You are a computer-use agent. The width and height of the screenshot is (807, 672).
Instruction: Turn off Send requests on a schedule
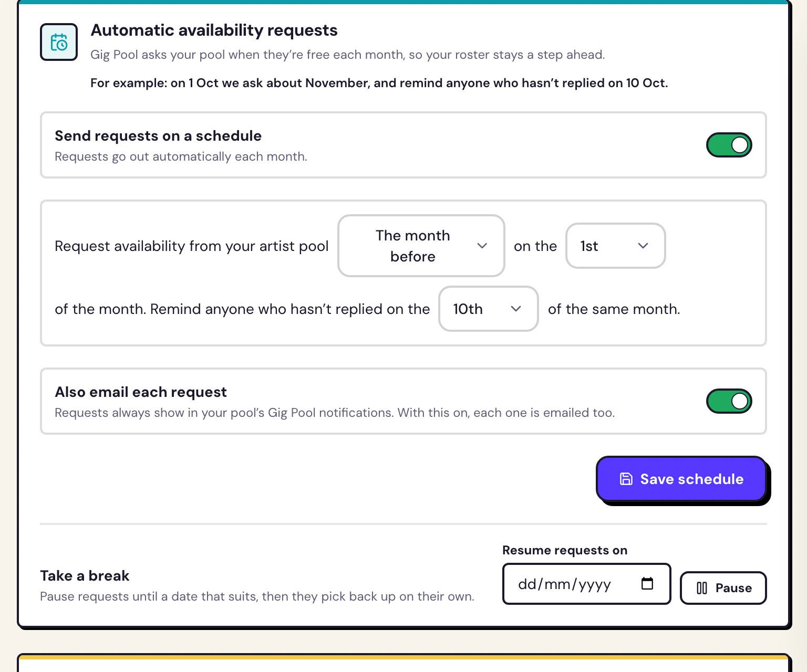pos(729,145)
